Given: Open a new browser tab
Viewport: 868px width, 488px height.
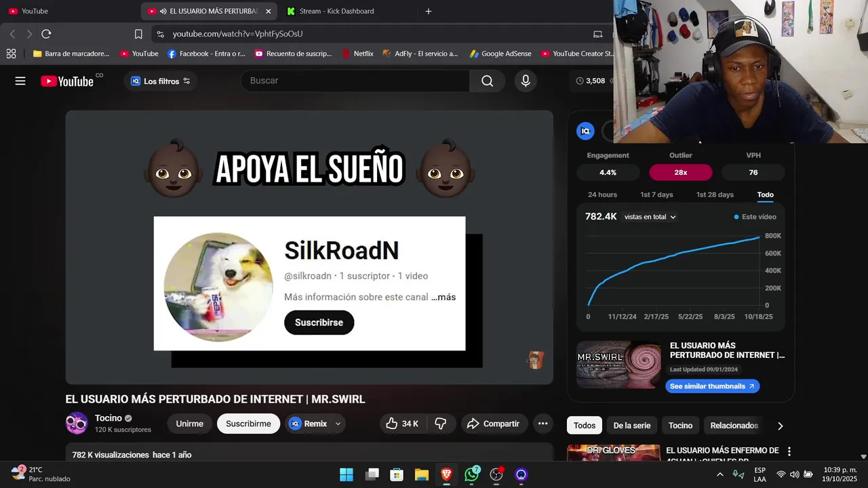Looking at the screenshot, I should (428, 12).
